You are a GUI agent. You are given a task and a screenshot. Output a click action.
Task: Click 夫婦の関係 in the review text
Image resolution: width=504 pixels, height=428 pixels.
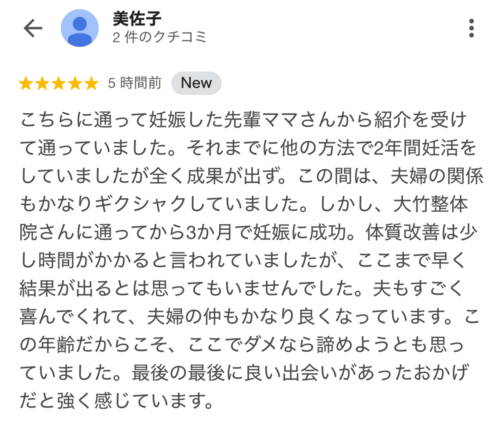(437, 176)
